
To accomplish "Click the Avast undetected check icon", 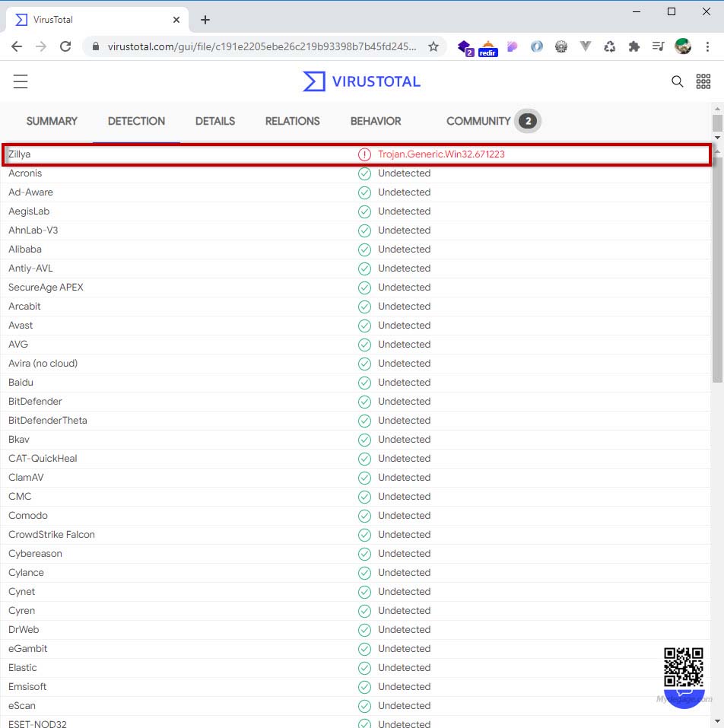I will click(x=364, y=326).
